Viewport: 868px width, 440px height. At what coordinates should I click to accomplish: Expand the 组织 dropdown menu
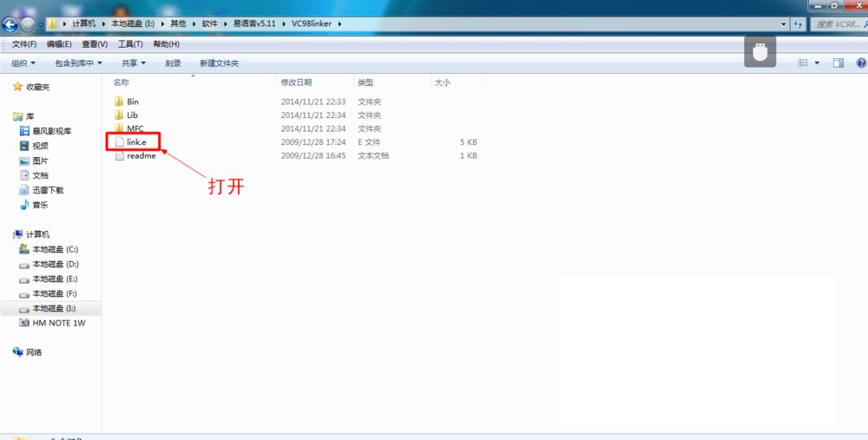tap(23, 63)
